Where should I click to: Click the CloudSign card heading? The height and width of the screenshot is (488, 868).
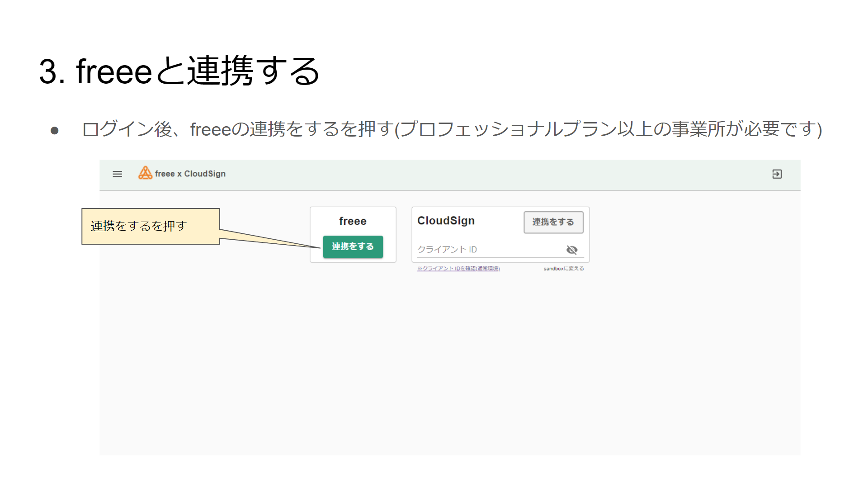(x=446, y=221)
